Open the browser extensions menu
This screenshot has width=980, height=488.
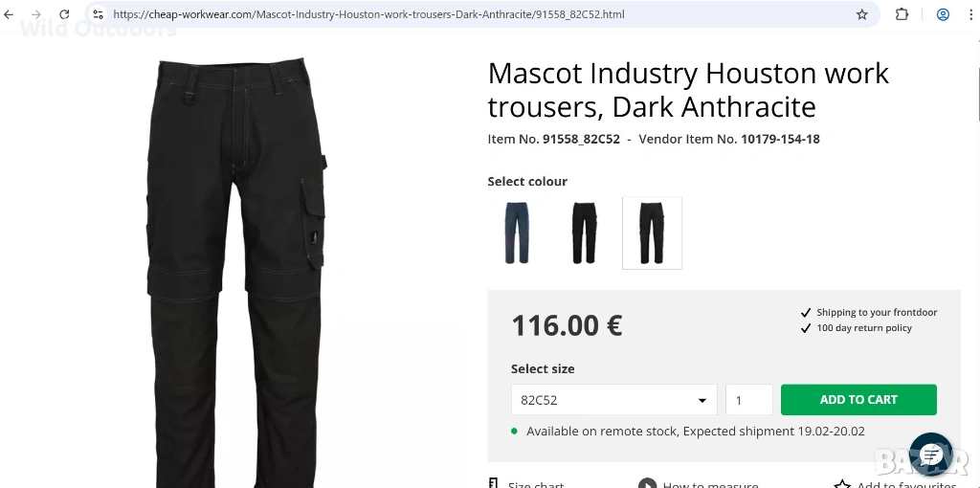(902, 14)
